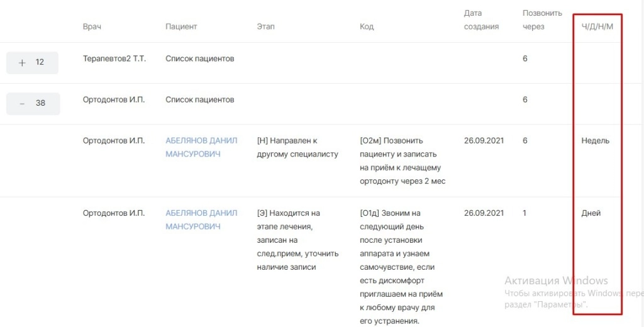
Task: Select the Этап column header
Action: pos(265,26)
